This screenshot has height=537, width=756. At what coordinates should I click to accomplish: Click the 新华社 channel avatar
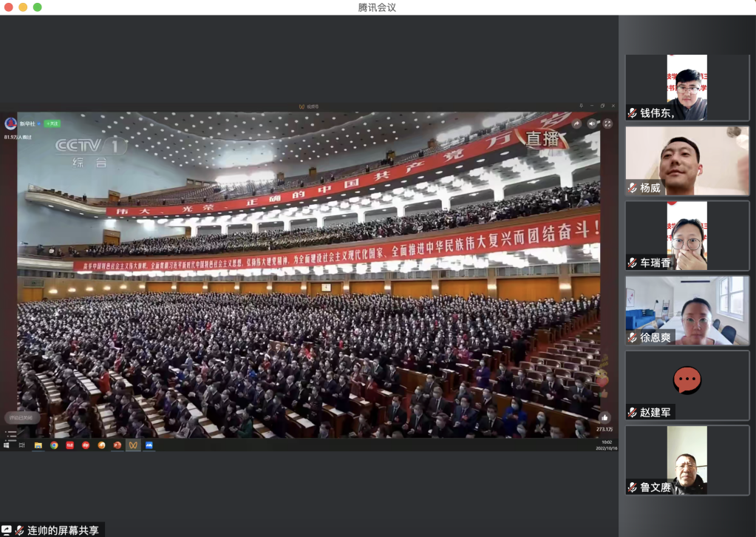[10, 124]
